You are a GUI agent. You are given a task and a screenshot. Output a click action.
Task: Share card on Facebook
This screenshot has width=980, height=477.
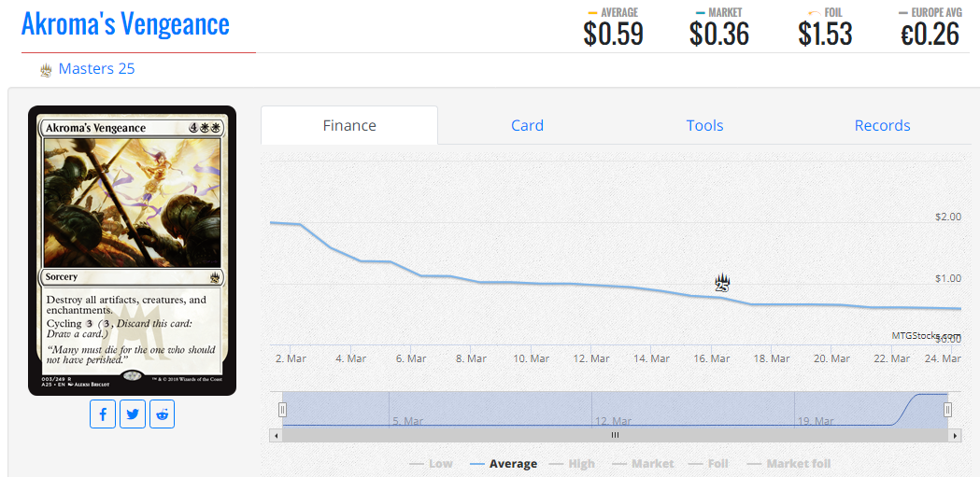[103, 414]
